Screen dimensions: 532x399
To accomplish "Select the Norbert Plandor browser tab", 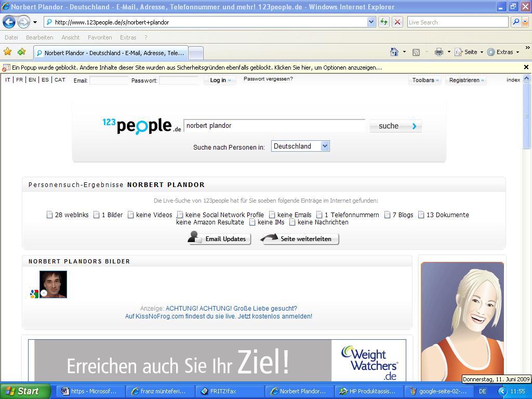I will (x=111, y=53).
